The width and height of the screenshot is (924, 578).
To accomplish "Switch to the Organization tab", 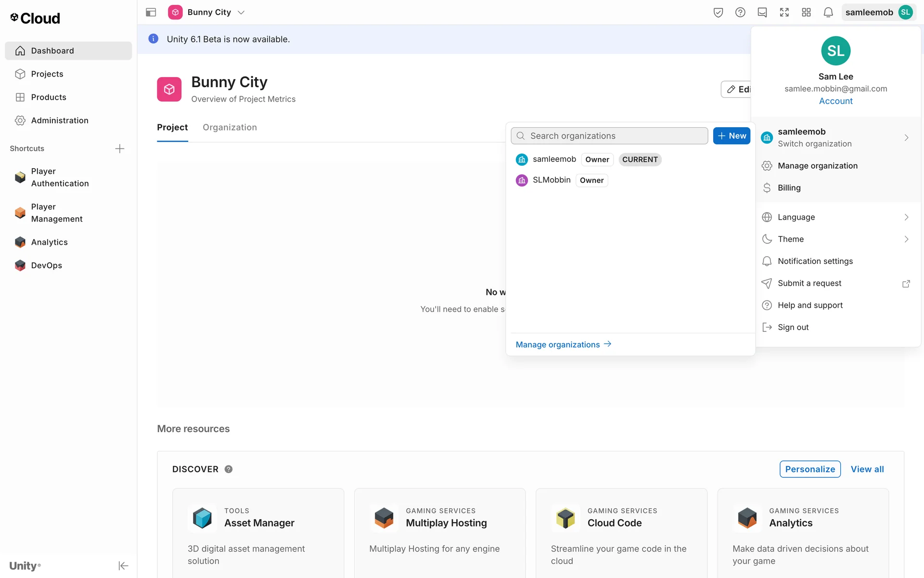I will pyautogui.click(x=230, y=128).
